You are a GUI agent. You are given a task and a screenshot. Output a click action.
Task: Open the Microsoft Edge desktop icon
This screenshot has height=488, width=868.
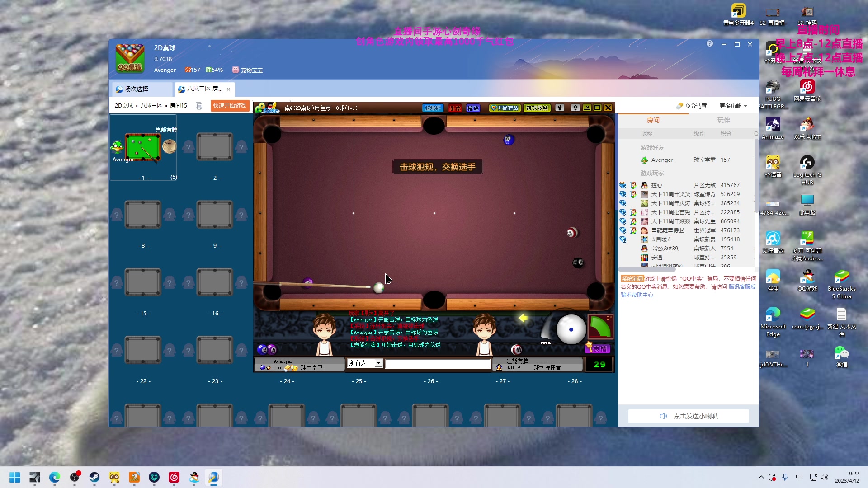(x=773, y=322)
